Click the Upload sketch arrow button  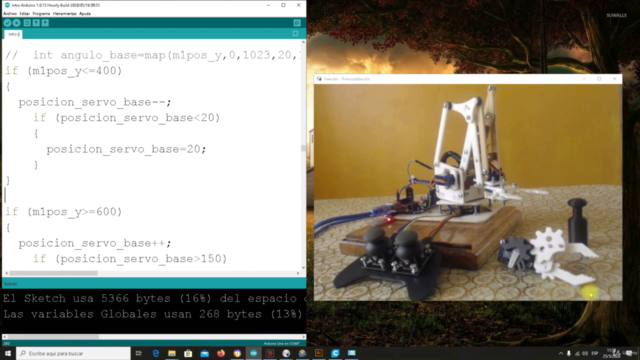[x=17, y=23]
